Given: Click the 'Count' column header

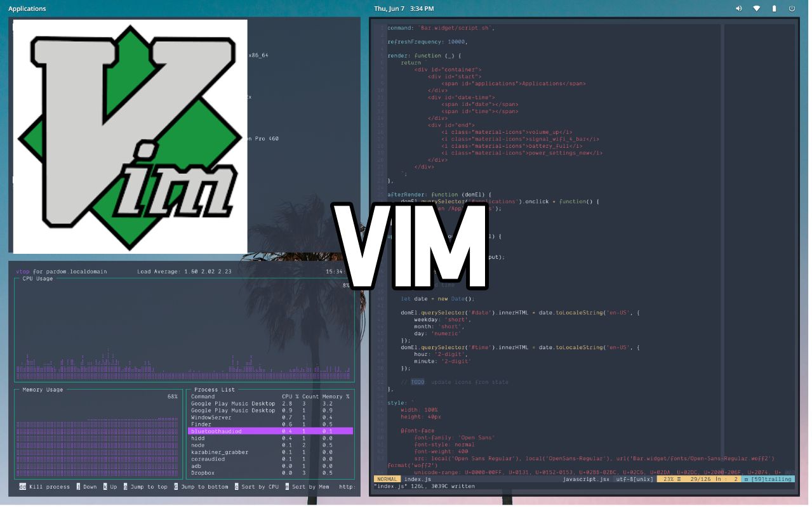Looking at the screenshot, I should (x=310, y=396).
